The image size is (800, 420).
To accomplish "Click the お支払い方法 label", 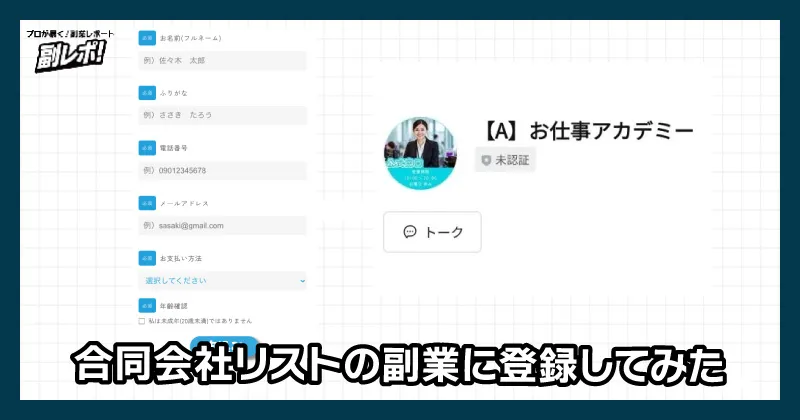I will (x=181, y=259).
